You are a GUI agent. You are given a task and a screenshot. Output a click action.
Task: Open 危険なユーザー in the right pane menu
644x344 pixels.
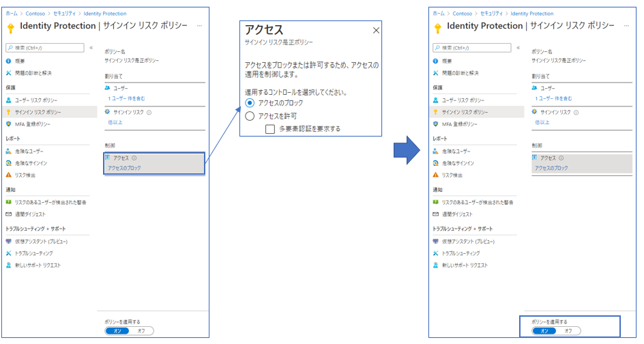click(x=456, y=152)
